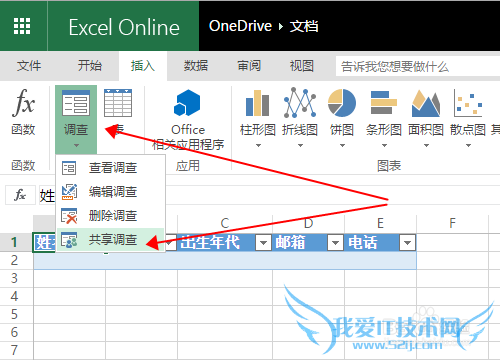
Task: Switch to the 开始 tab
Action: (90, 66)
